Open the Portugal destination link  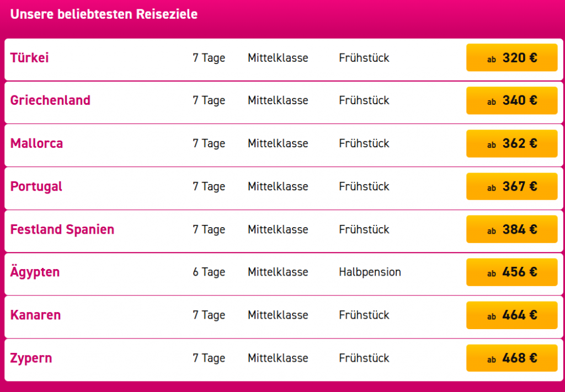36,186
